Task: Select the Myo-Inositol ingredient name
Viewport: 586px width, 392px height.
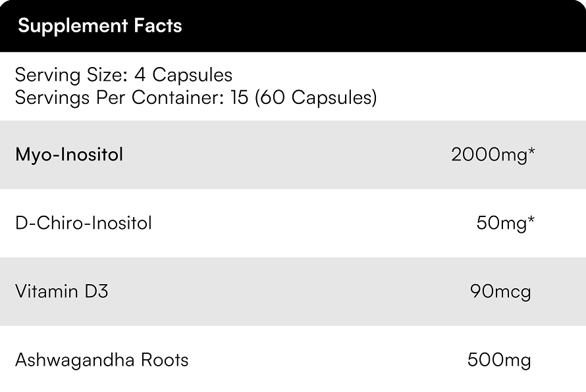Action: coord(69,155)
